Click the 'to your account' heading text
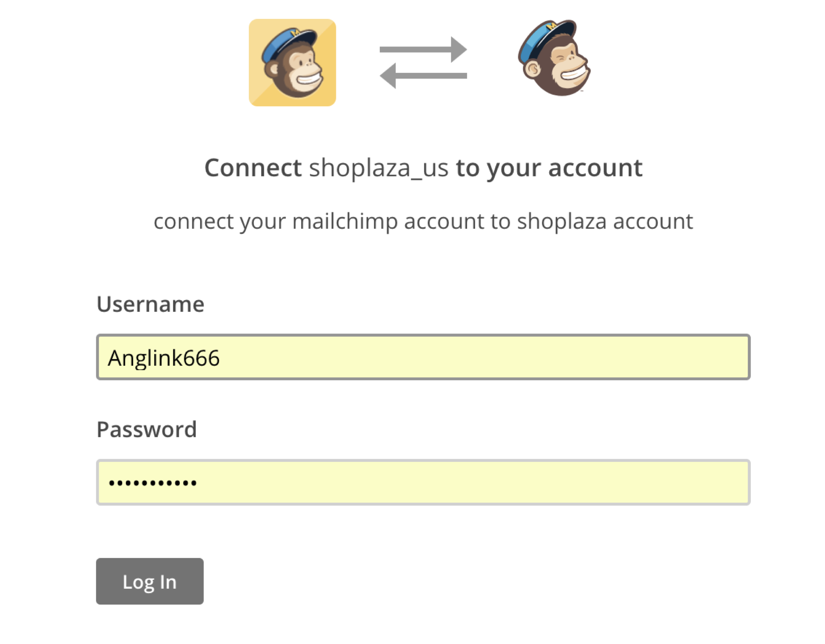825x644 pixels. tap(549, 168)
